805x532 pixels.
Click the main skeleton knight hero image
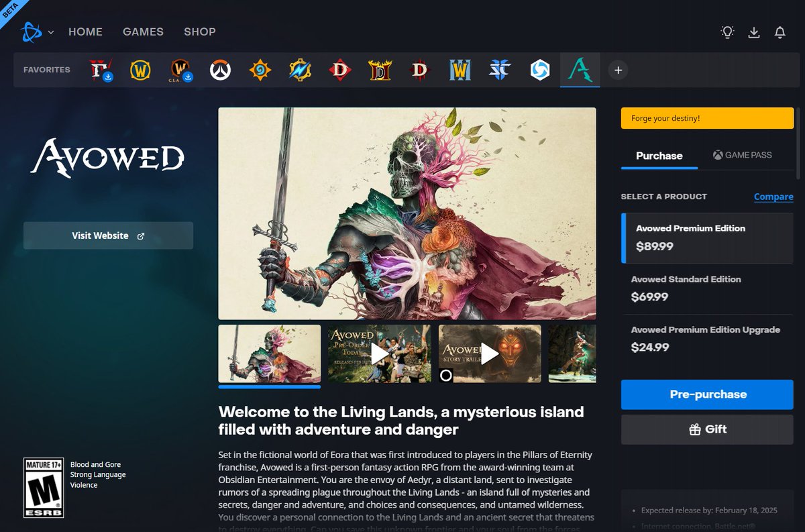tap(407, 213)
